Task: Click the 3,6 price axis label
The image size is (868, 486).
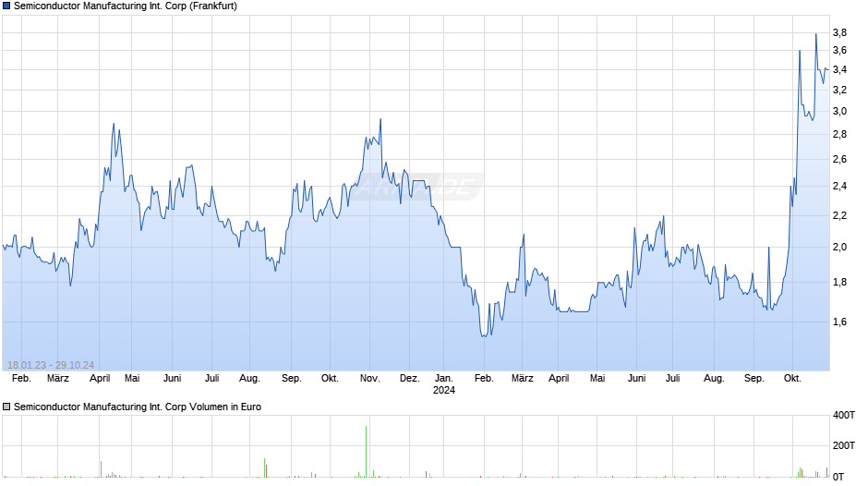Action: tap(839, 51)
